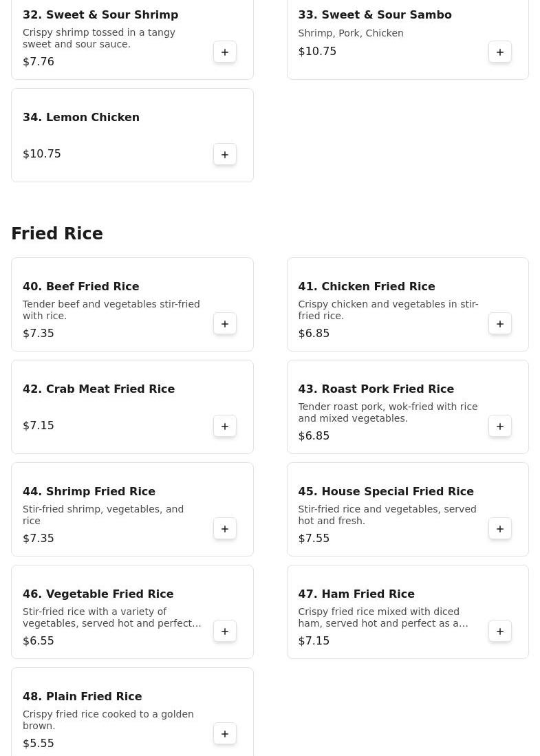Add Chicken Fried Rice to order
The image size is (540, 756).
click(x=500, y=324)
